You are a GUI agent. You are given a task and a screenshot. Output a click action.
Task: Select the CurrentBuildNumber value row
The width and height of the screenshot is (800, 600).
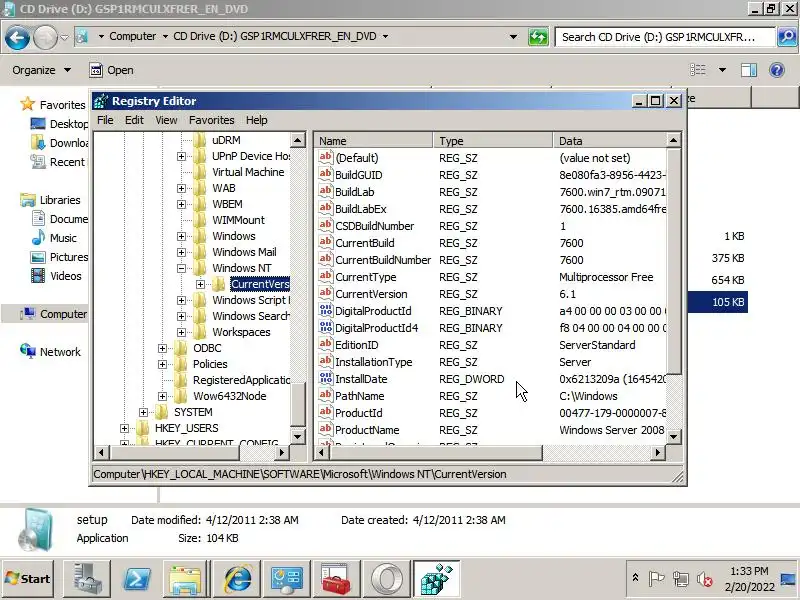pyautogui.click(x=490, y=260)
